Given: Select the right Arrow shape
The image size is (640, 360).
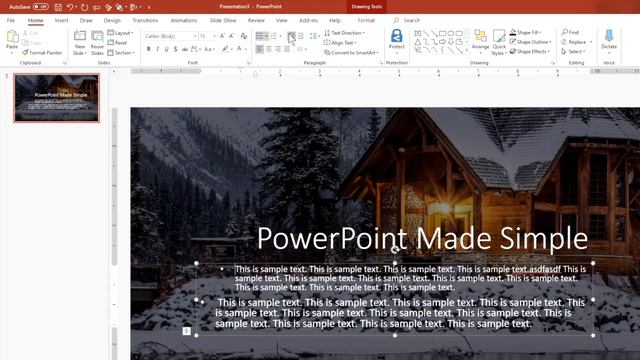Looking at the screenshot, I should [442, 42].
